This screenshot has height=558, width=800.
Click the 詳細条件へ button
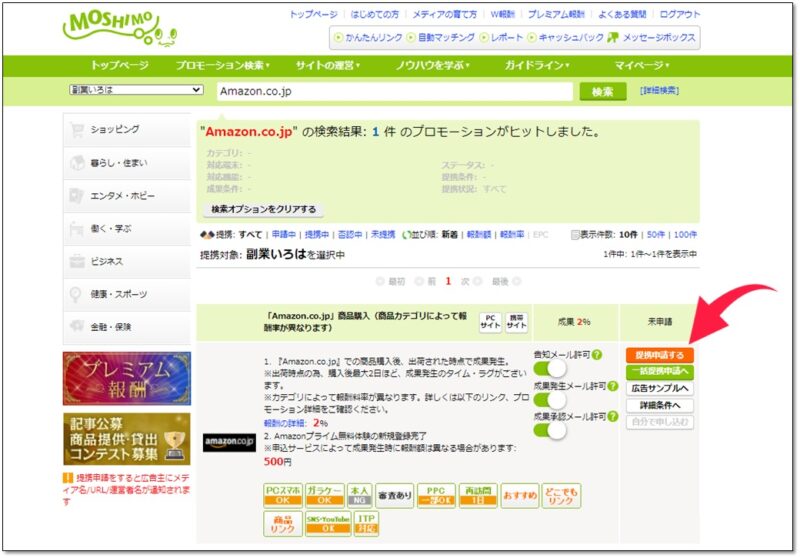tap(659, 405)
